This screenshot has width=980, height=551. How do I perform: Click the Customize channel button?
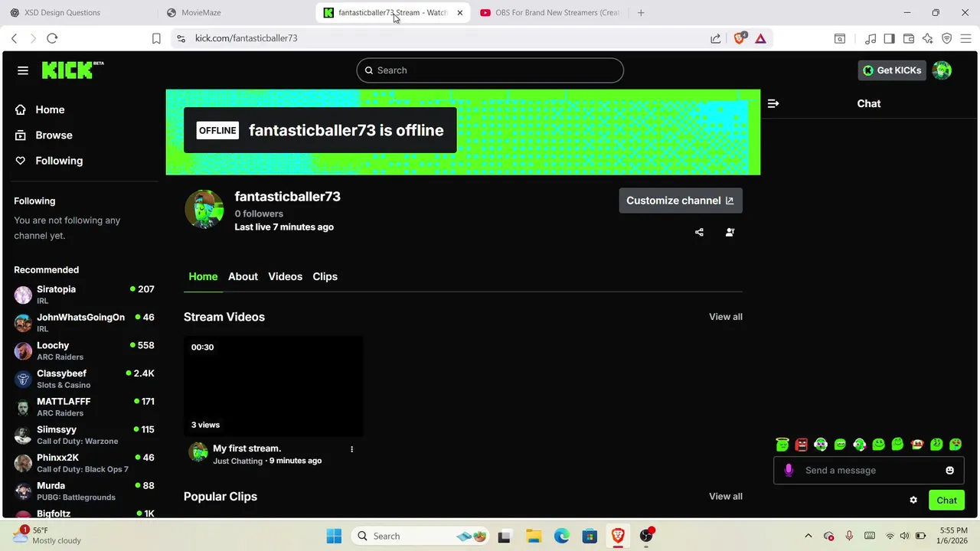(x=681, y=201)
